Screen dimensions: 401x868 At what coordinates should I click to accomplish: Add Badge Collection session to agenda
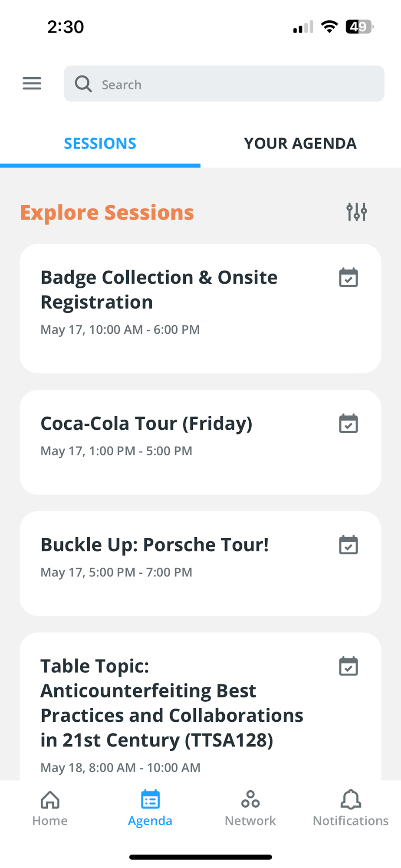(x=348, y=278)
